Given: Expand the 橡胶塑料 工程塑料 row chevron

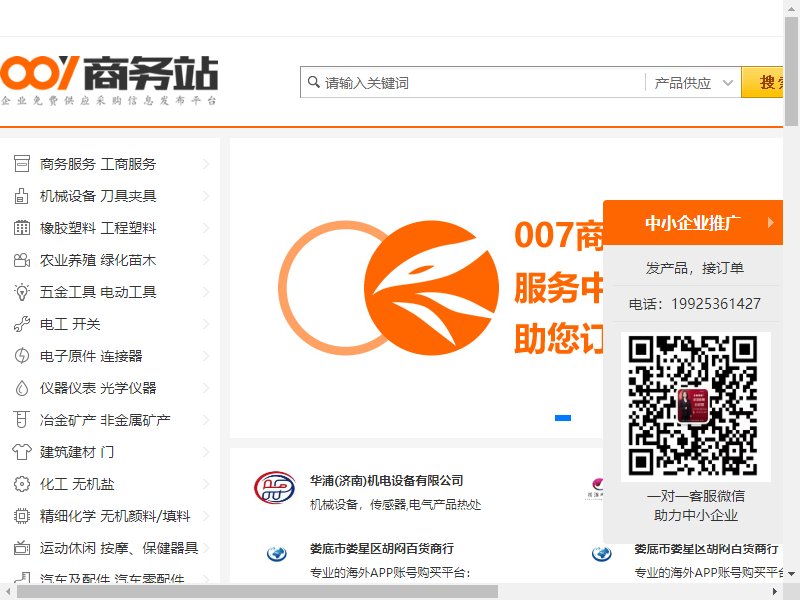Looking at the screenshot, I should tap(206, 228).
